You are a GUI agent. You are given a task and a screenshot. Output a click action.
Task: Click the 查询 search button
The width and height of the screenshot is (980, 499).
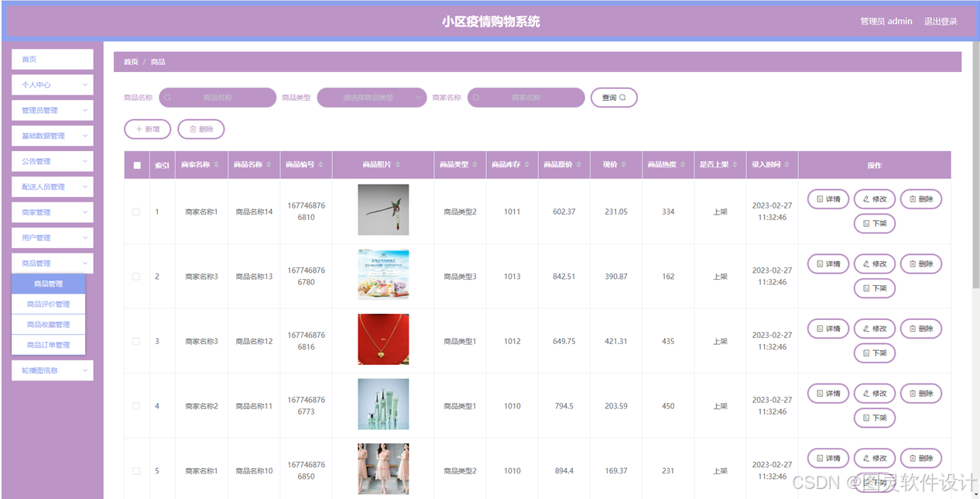point(614,98)
